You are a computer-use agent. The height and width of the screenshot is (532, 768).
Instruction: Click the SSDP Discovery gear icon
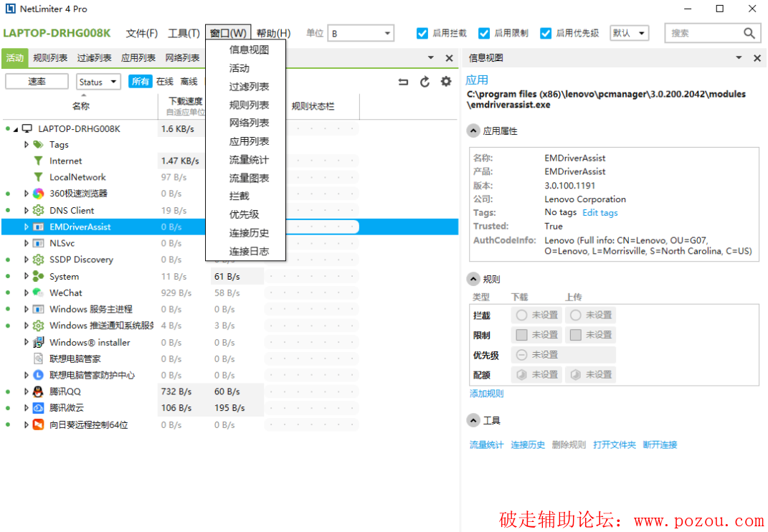click(x=38, y=260)
